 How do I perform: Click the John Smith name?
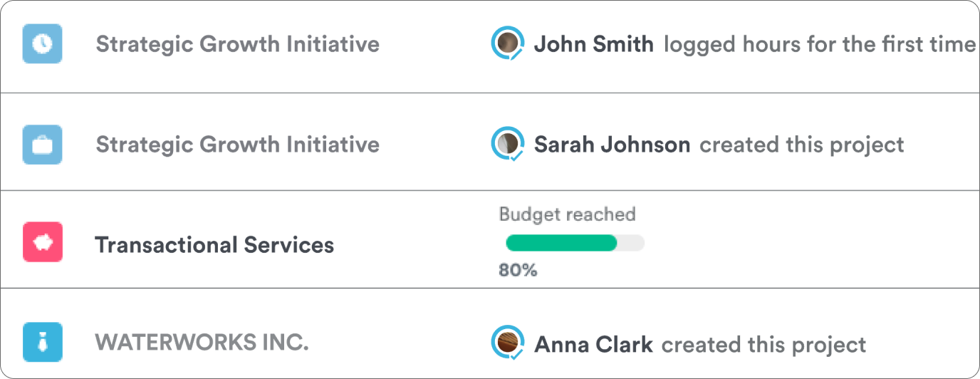click(x=593, y=45)
